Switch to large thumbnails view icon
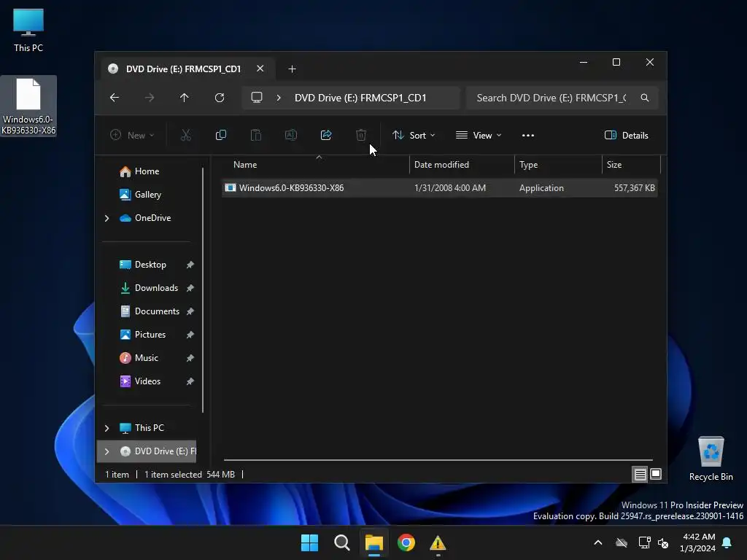Screen dimensions: 747x560 (656, 474)
